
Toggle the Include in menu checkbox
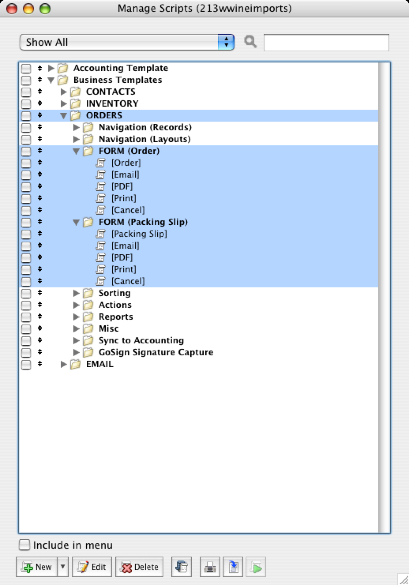[x=24, y=545]
